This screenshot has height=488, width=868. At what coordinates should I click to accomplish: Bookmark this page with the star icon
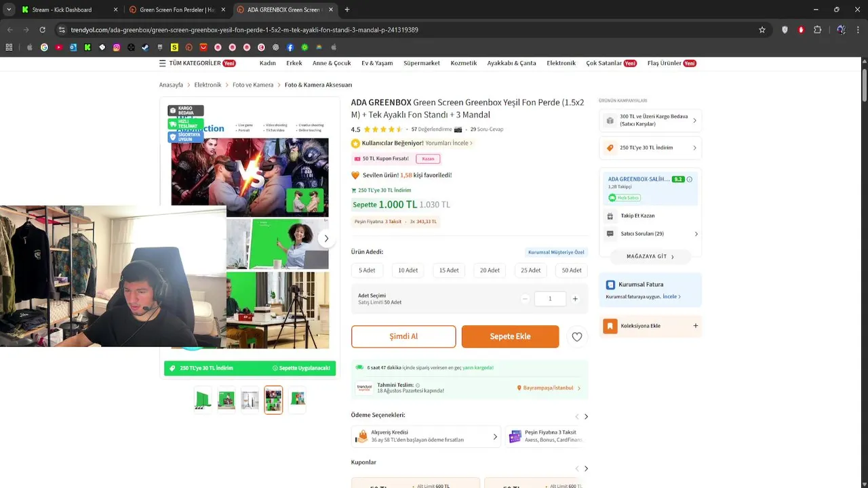click(762, 30)
